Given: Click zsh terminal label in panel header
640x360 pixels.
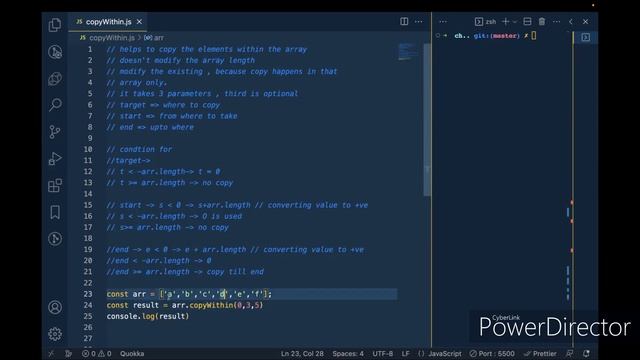Looking at the screenshot, I should pos(486,22).
